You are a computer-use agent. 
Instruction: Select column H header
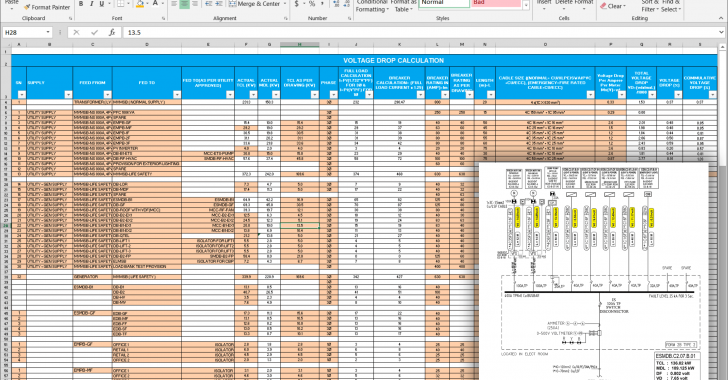[299, 45]
